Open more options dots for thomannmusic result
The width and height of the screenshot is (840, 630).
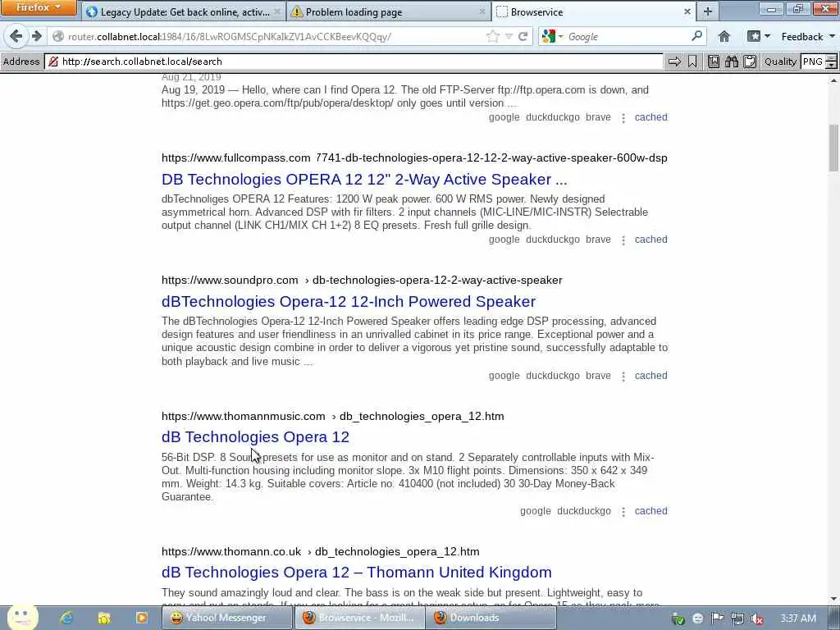pyautogui.click(x=623, y=512)
